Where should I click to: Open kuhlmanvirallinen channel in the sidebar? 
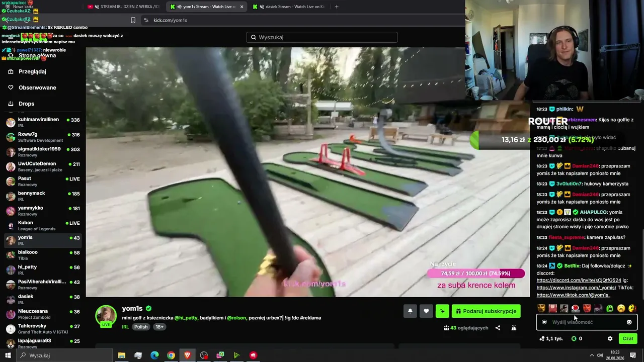click(x=43, y=122)
